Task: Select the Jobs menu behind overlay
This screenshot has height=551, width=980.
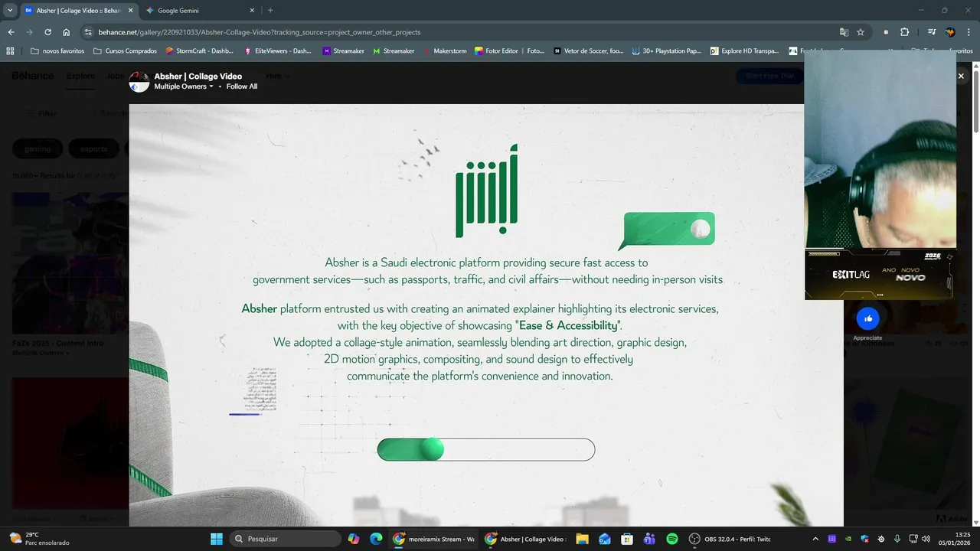Action: [x=116, y=76]
